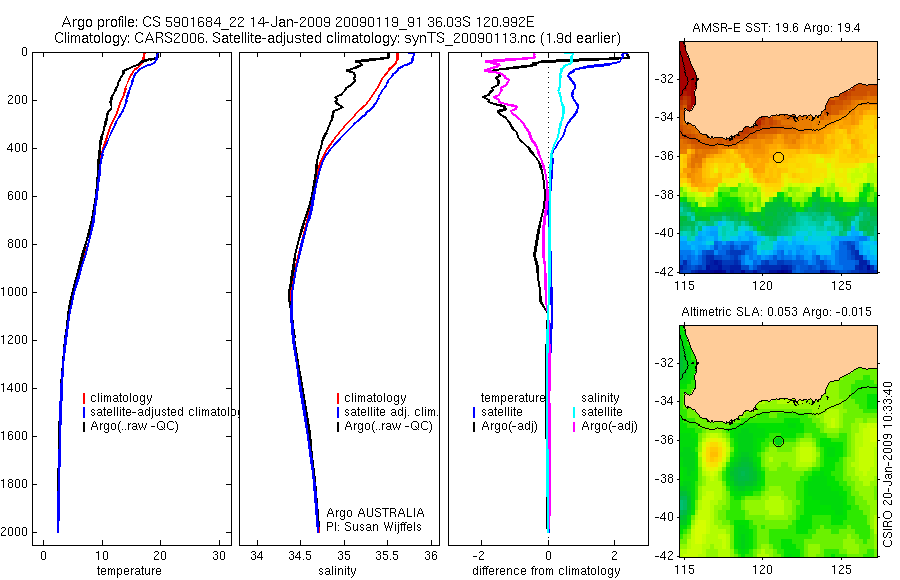Click depth axis tick label 2000
Viewport: 900px width, 580px height.
[x=15, y=532]
